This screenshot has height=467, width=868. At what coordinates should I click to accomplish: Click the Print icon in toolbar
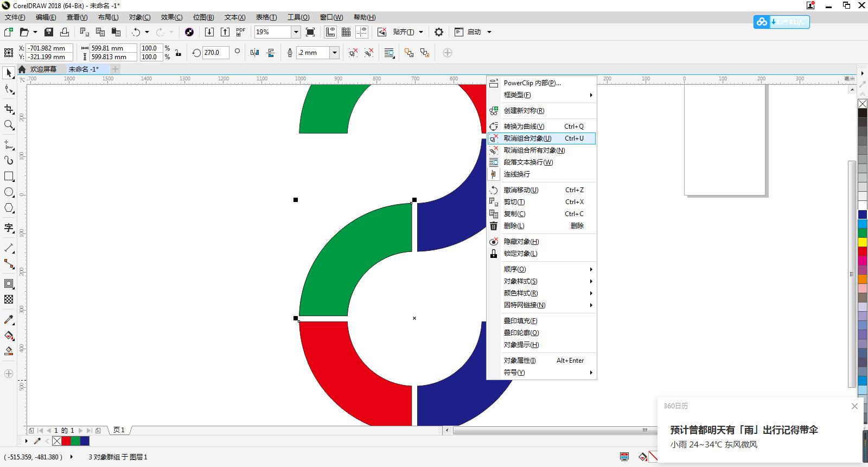click(65, 32)
